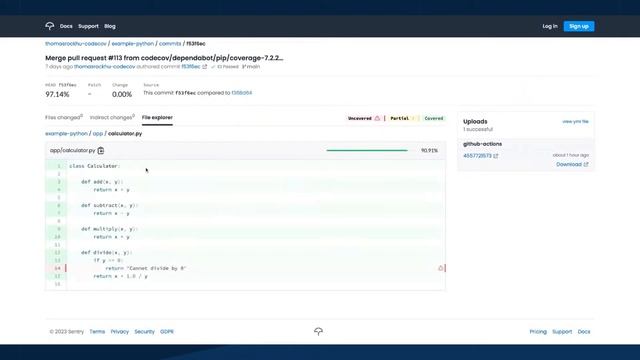The height and width of the screenshot is (360, 640).
Task: Open the Blog link in top navigation
Action: pyautogui.click(x=110, y=26)
